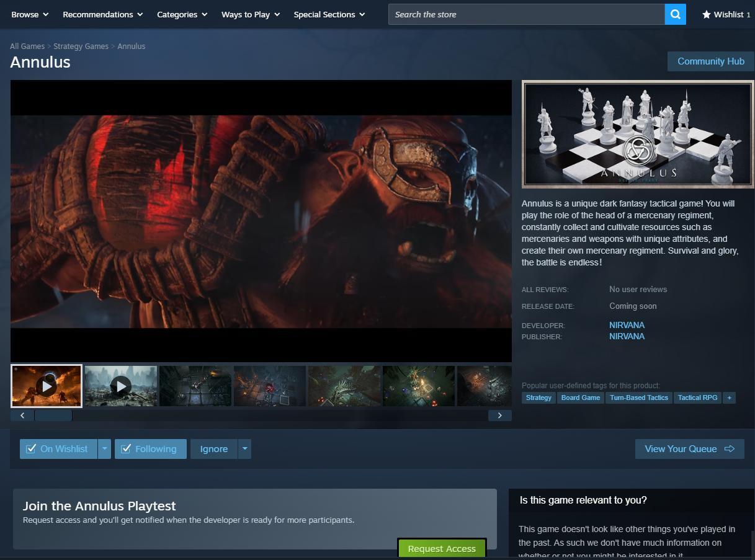Toggle the Following checkbox button

coord(150,449)
